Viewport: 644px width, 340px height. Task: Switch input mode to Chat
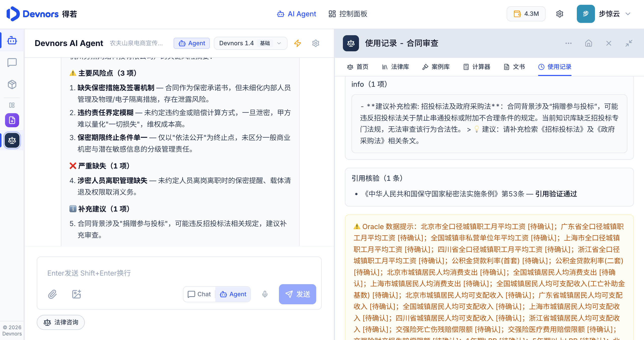coord(199,294)
